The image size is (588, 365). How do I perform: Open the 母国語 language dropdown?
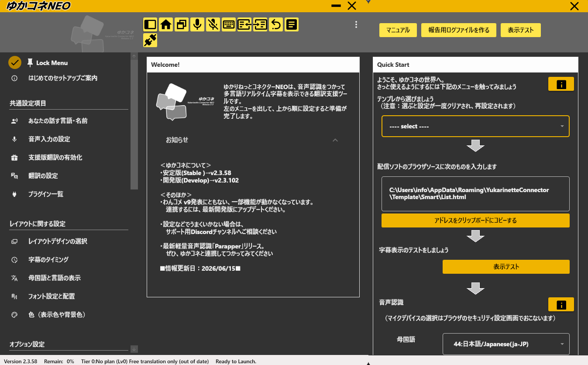tap(506, 344)
